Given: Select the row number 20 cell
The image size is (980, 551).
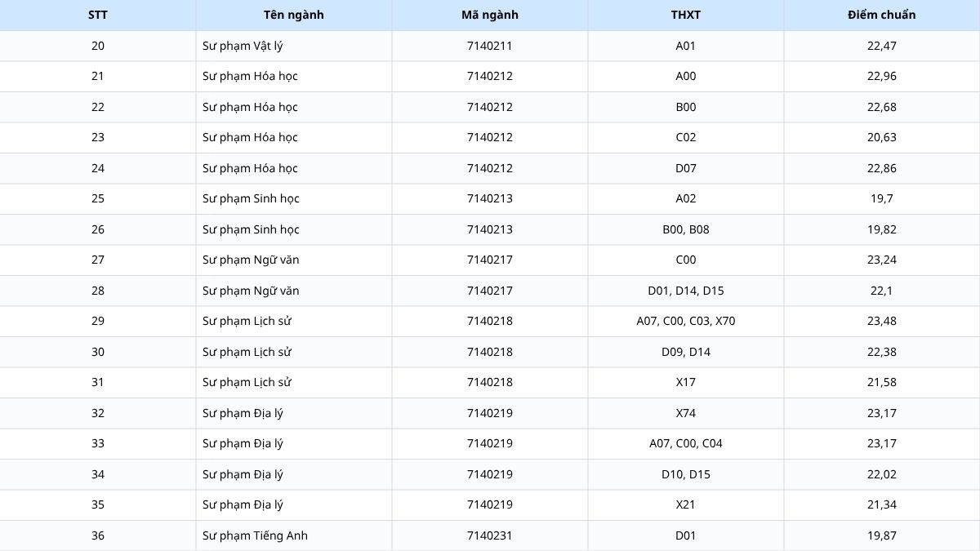Looking at the screenshot, I should click(98, 46).
